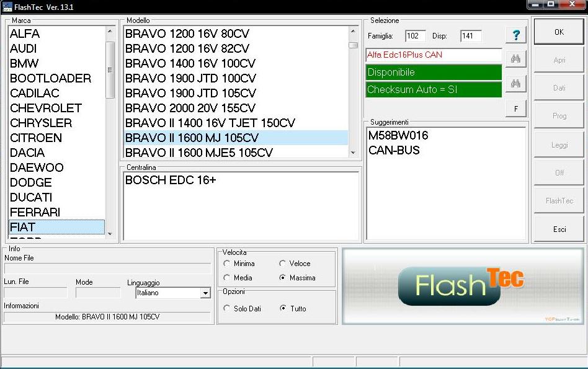This screenshot has width=588, height=369.
Task: Click the Marca list scroll-up arrow
Action: click(x=110, y=31)
